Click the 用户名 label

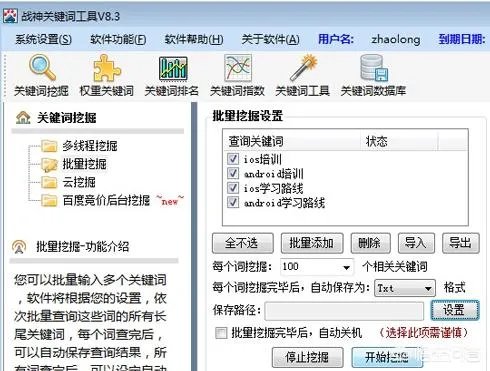(x=336, y=39)
